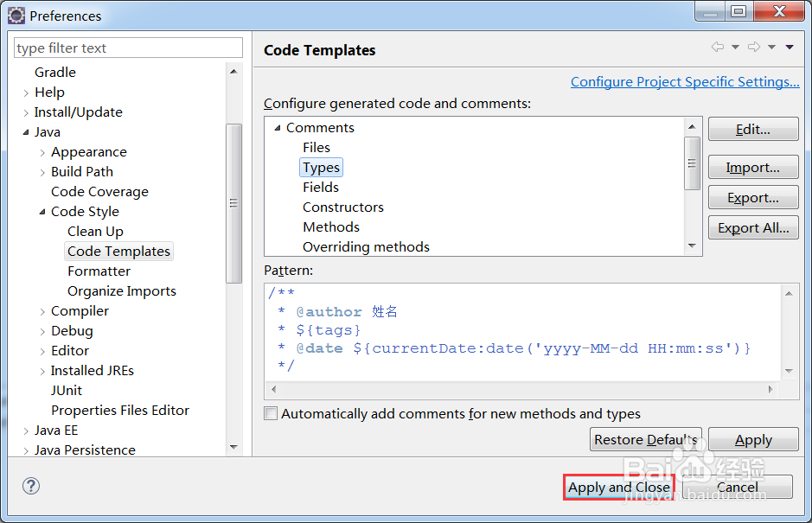
Task: Click the forward navigation arrow icon
Action: [x=754, y=48]
